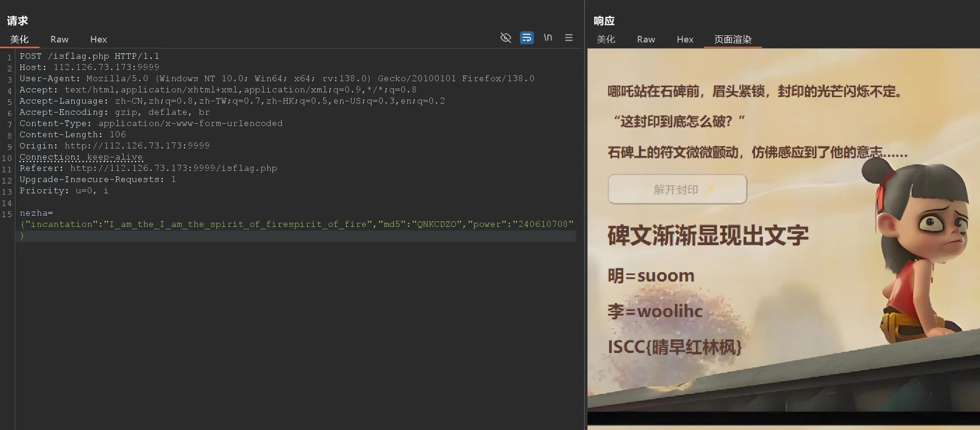Click the JSON incantation body line

point(297,224)
